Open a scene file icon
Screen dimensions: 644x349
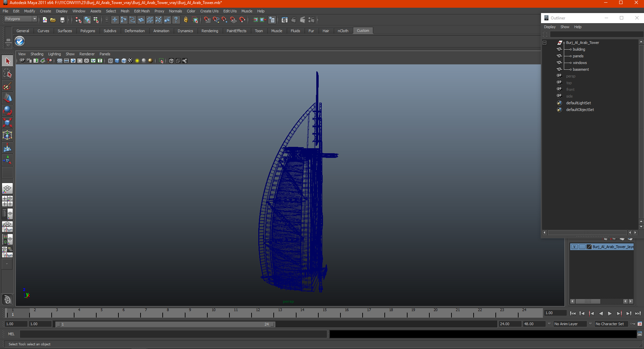(x=53, y=20)
